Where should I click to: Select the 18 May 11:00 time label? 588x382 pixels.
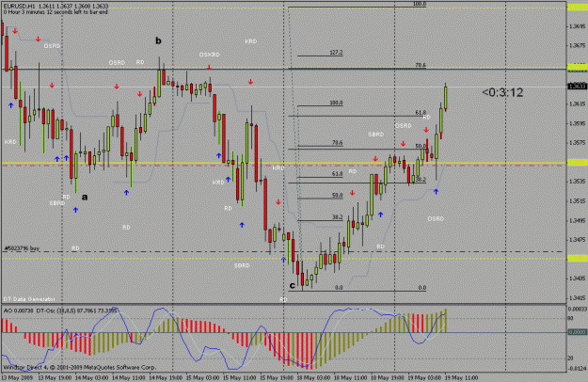351,377
